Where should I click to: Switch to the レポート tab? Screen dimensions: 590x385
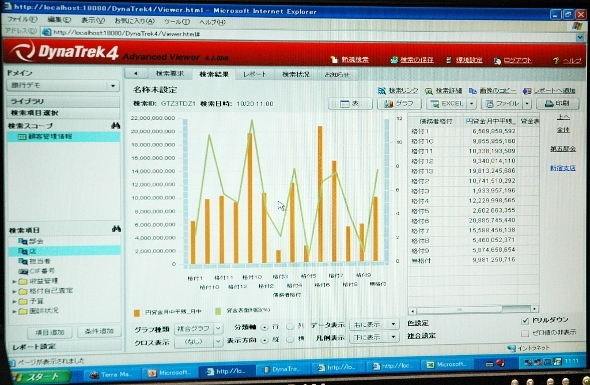click(x=255, y=74)
